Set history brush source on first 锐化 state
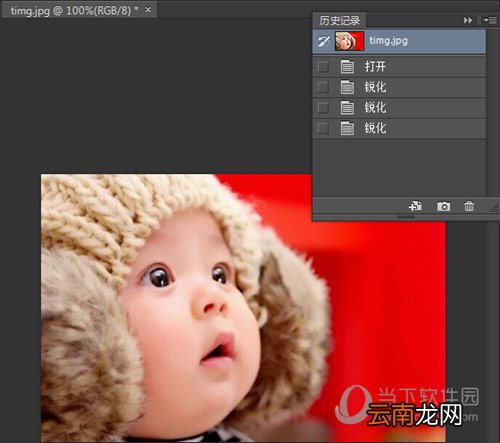The height and width of the screenshot is (443, 500). point(323,87)
